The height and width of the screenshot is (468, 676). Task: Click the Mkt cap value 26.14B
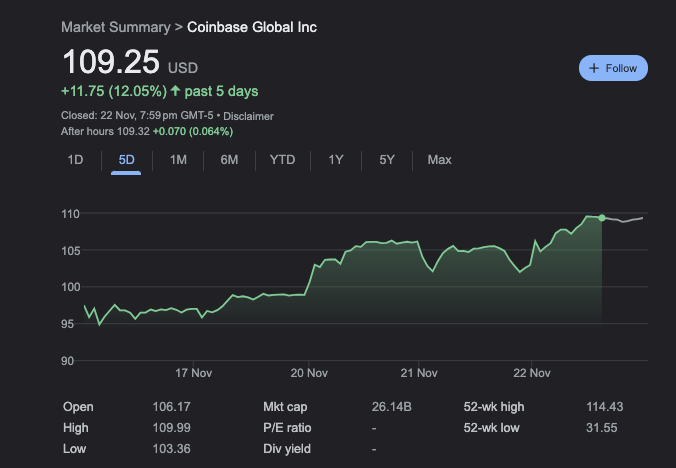(x=391, y=407)
